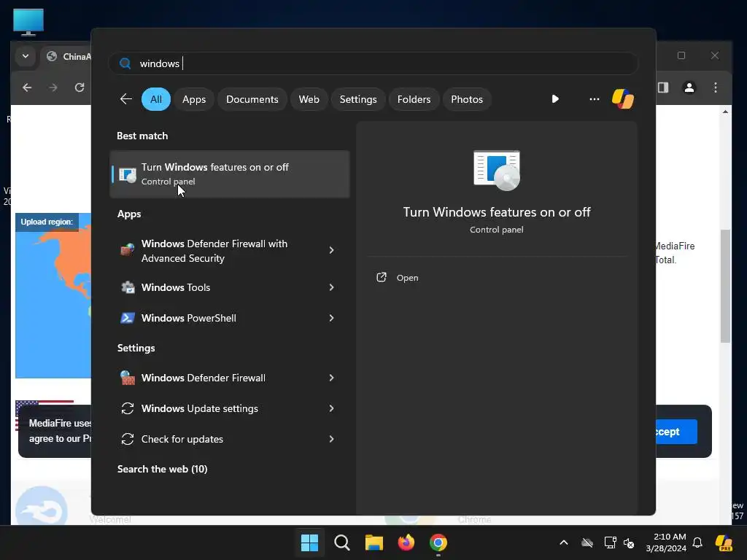Open Windows Tools app result
747x560 pixels.
pyautogui.click(x=230, y=287)
